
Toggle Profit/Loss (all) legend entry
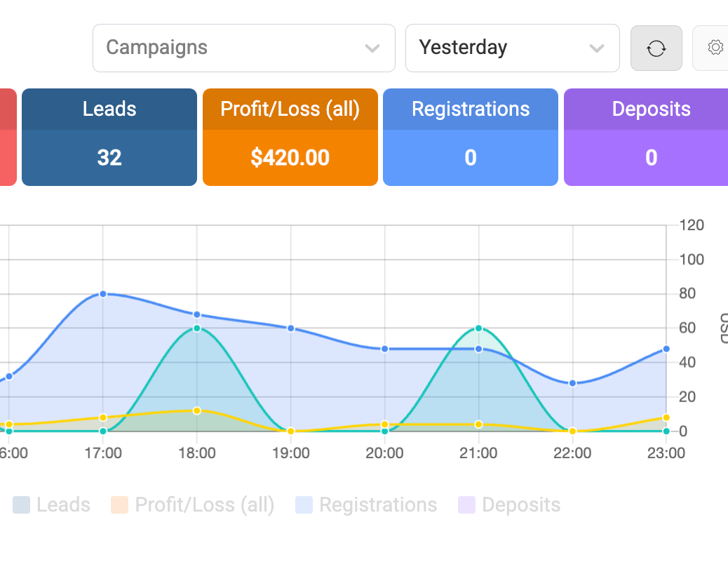[x=193, y=505]
